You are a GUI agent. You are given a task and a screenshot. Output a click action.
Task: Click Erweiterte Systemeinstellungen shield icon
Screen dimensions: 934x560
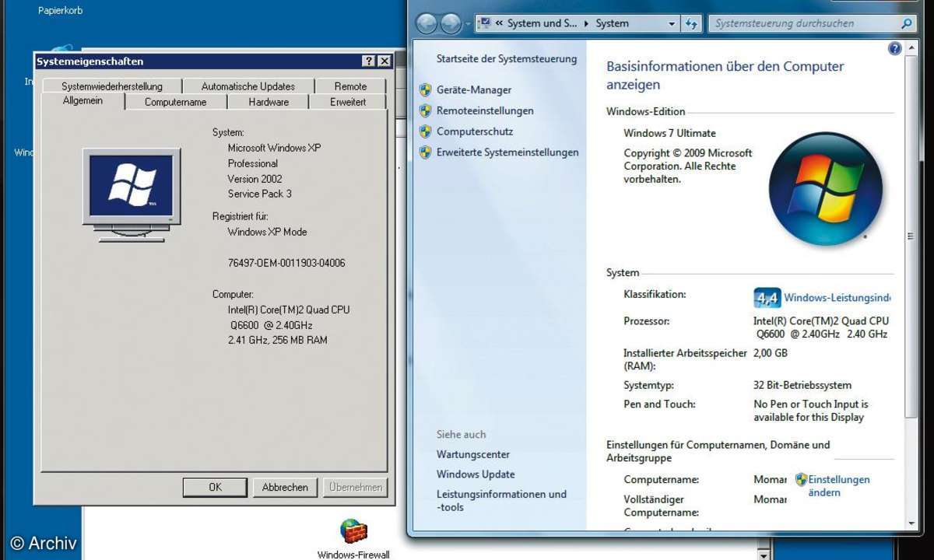[x=425, y=152]
